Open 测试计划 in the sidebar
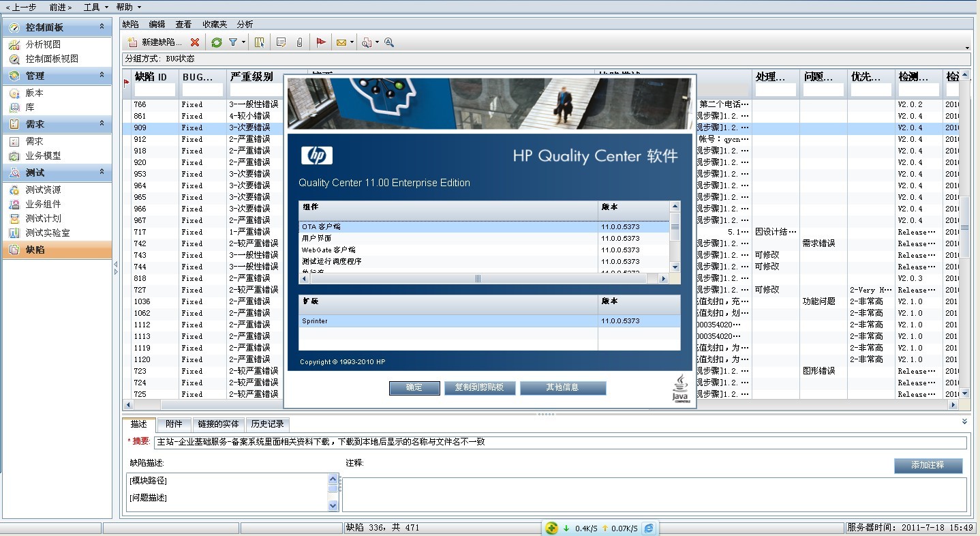980x536 pixels. point(43,218)
